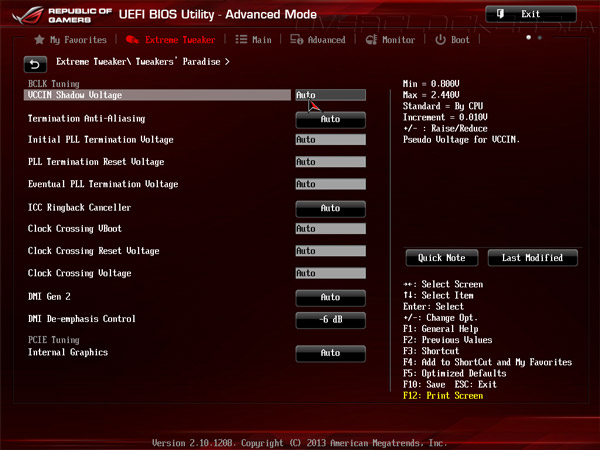
Task: Click the BCLK Tuning section header
Action: coord(54,84)
